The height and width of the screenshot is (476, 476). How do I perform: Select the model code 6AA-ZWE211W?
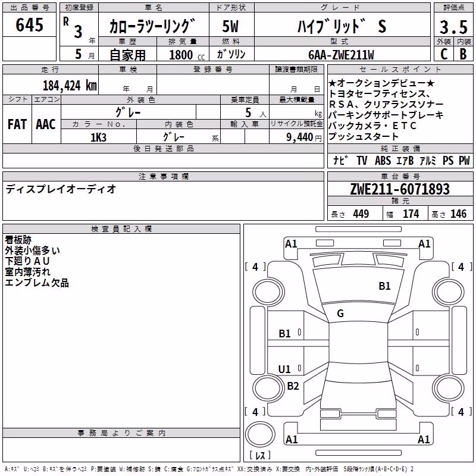click(341, 55)
